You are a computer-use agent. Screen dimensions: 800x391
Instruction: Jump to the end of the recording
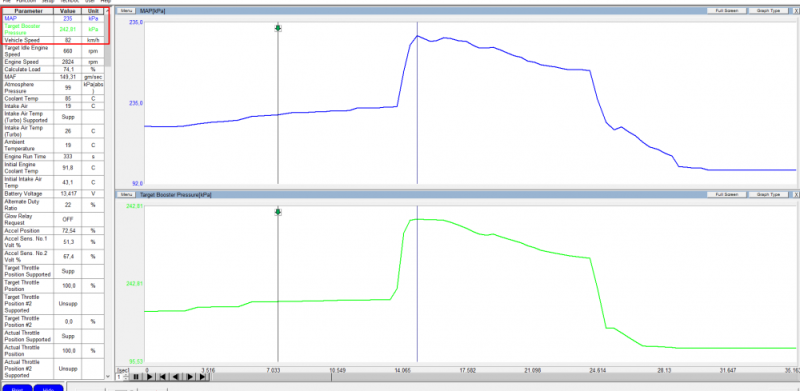click(x=203, y=377)
